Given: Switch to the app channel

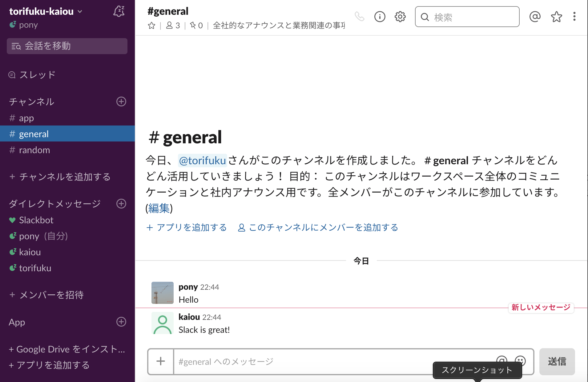Looking at the screenshot, I should point(67,118).
